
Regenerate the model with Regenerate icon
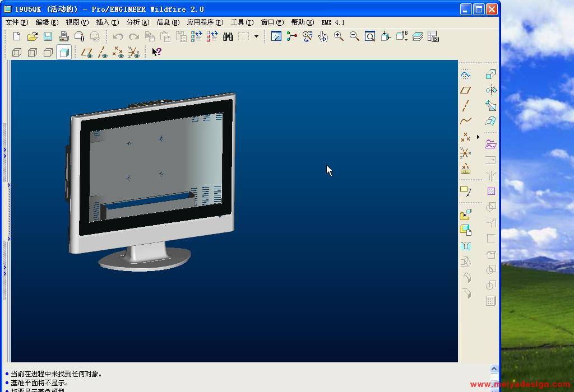pos(197,36)
